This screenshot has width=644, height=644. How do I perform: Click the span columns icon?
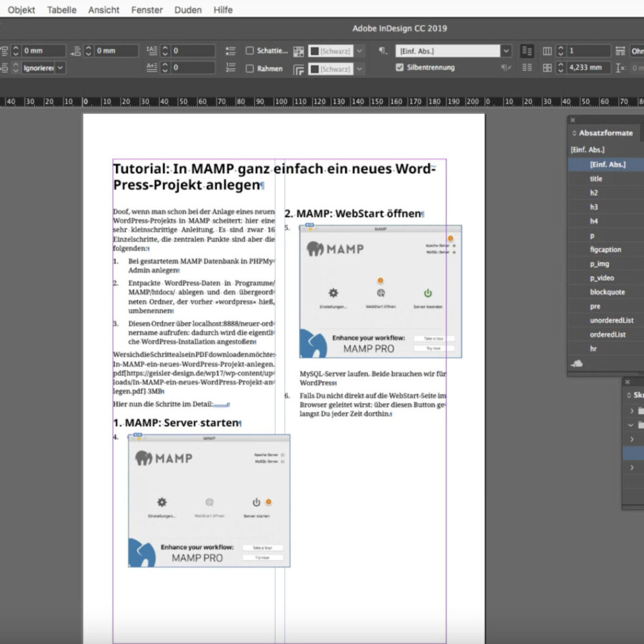pos(620,51)
